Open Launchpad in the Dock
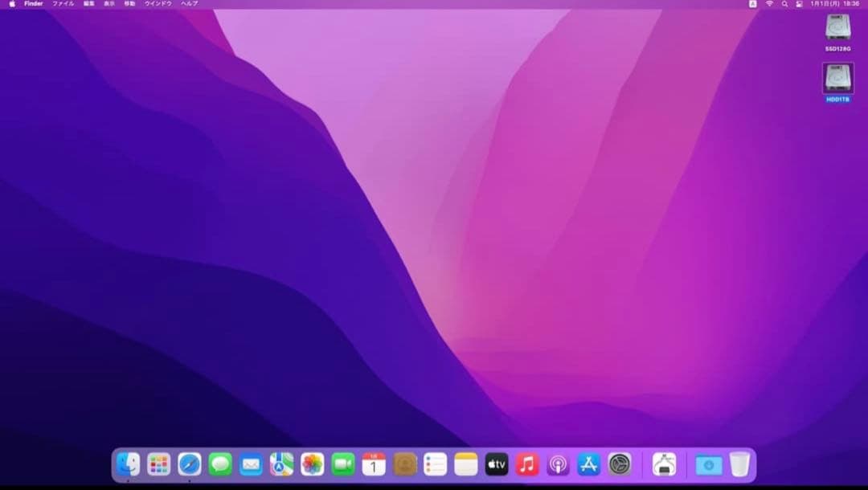This screenshot has height=490, width=868. tap(159, 463)
